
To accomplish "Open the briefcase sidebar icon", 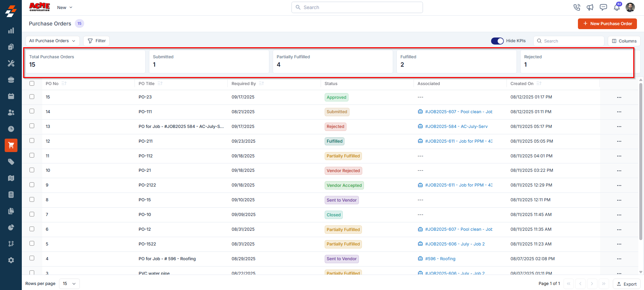I will (x=11, y=80).
